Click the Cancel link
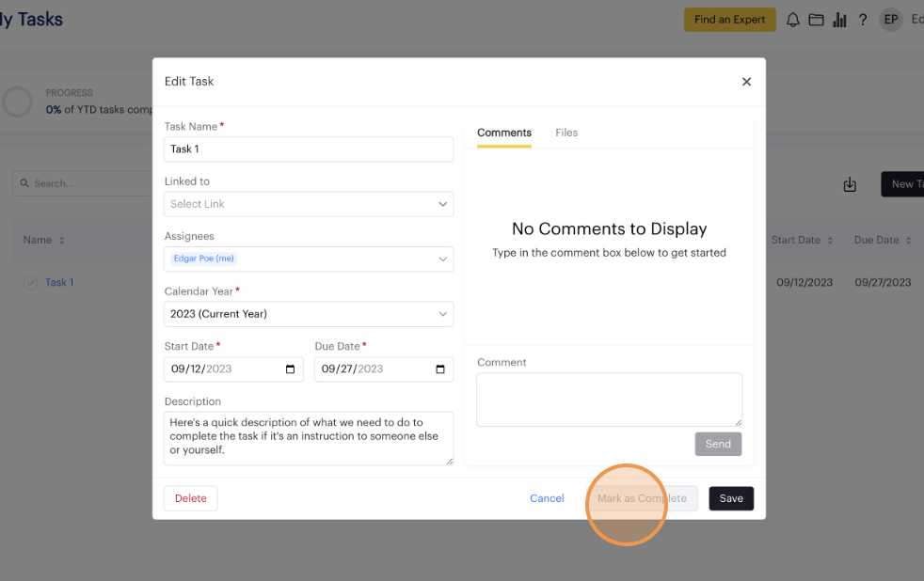 (x=547, y=498)
